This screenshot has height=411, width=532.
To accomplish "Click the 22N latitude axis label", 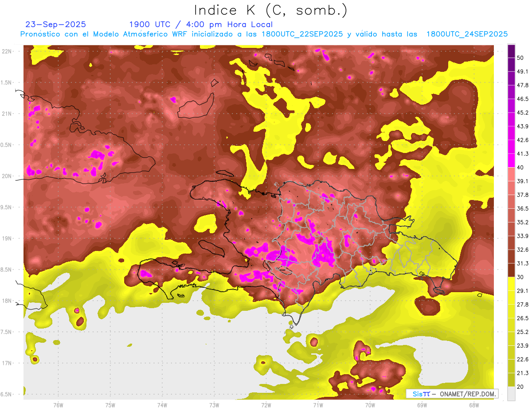I will [x=8, y=51].
